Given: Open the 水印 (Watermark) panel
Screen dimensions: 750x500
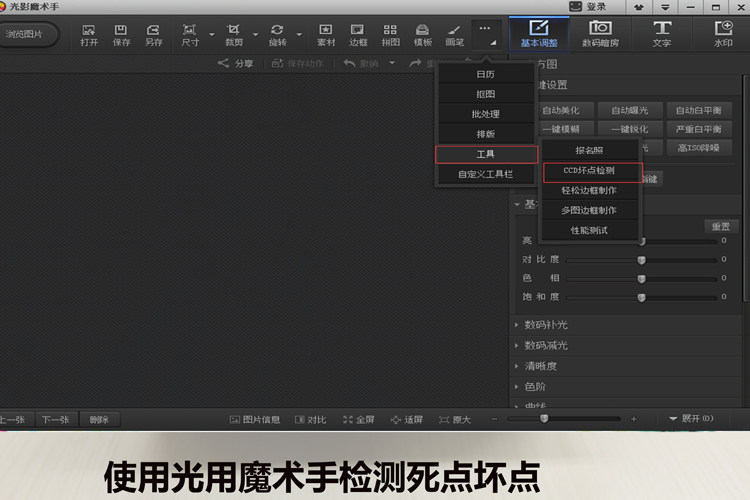Looking at the screenshot, I should point(723,33).
